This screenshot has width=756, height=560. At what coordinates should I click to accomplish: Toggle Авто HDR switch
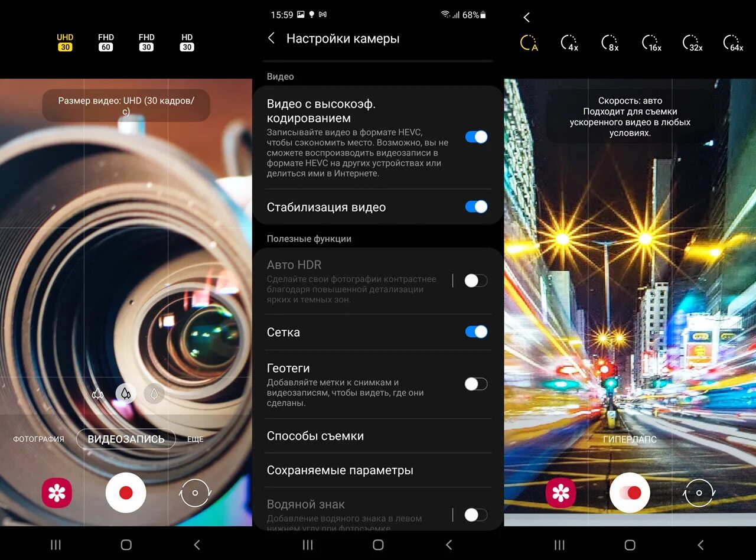click(476, 281)
